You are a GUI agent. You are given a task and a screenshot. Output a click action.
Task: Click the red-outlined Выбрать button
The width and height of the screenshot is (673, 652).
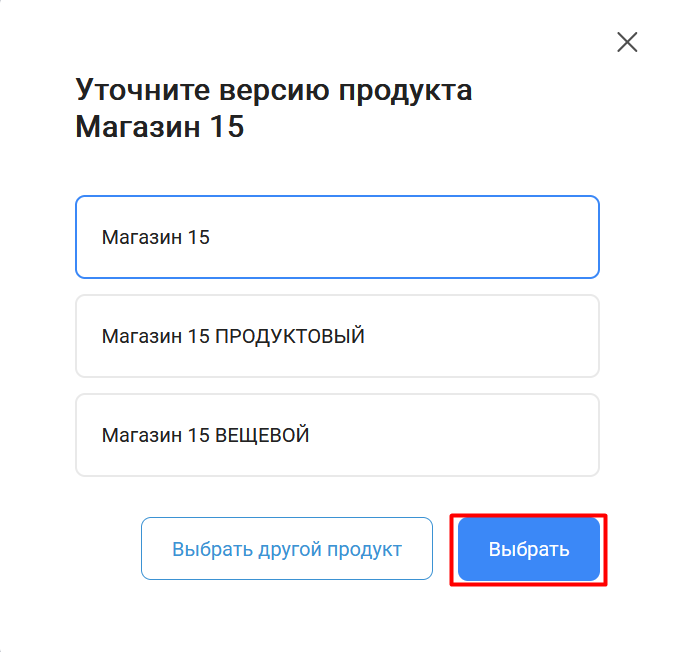pos(529,549)
